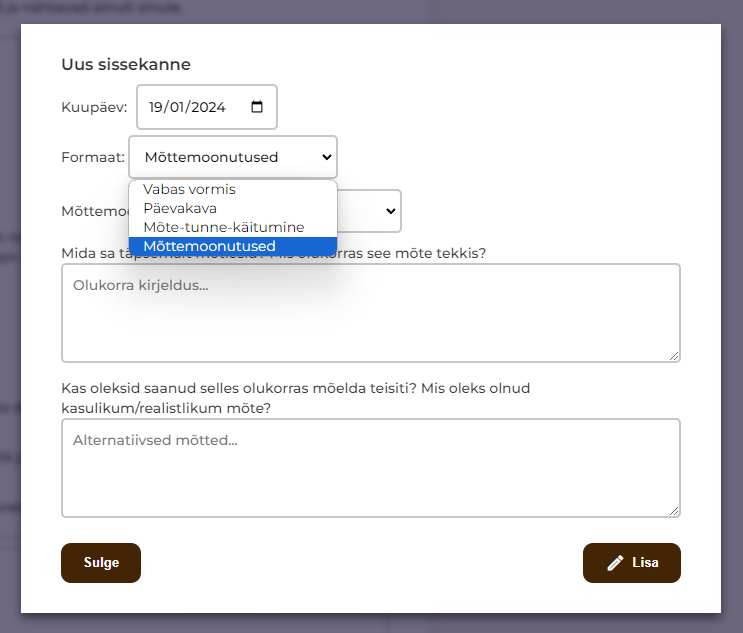Click the Formaat label
The image size is (743, 633).
(93, 157)
